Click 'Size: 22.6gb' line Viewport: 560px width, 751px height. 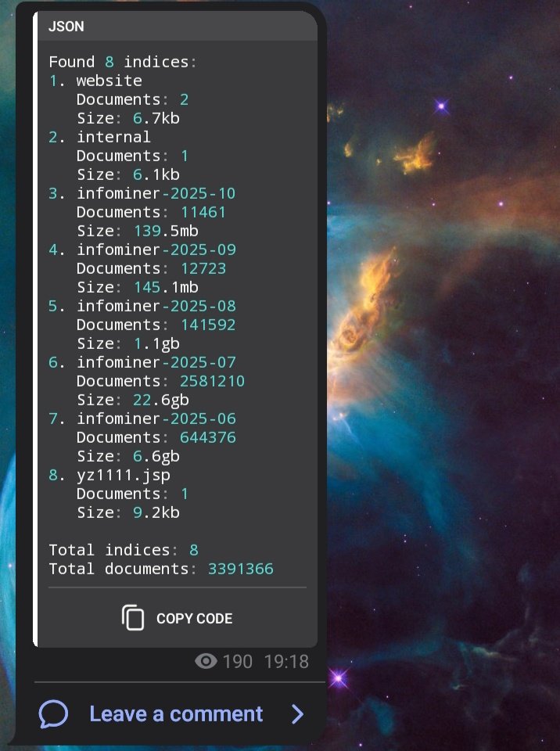pos(133,400)
